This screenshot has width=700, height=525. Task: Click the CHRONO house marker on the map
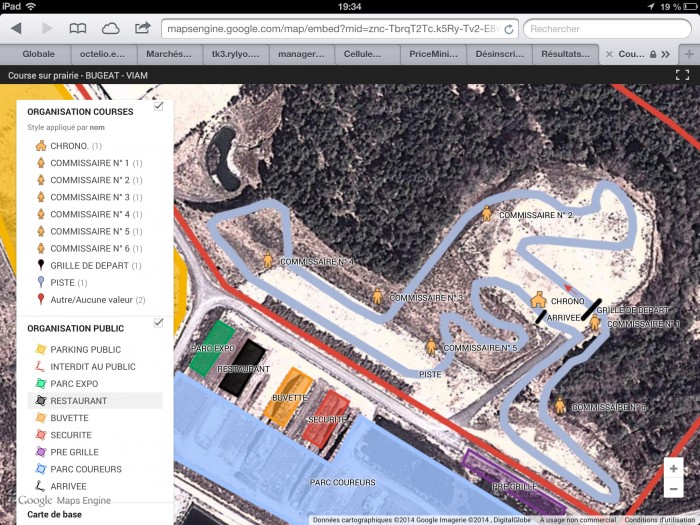point(538,300)
